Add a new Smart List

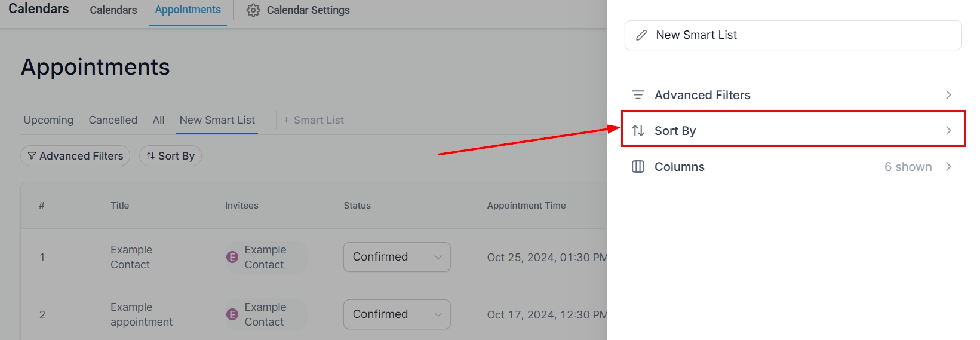pos(314,120)
